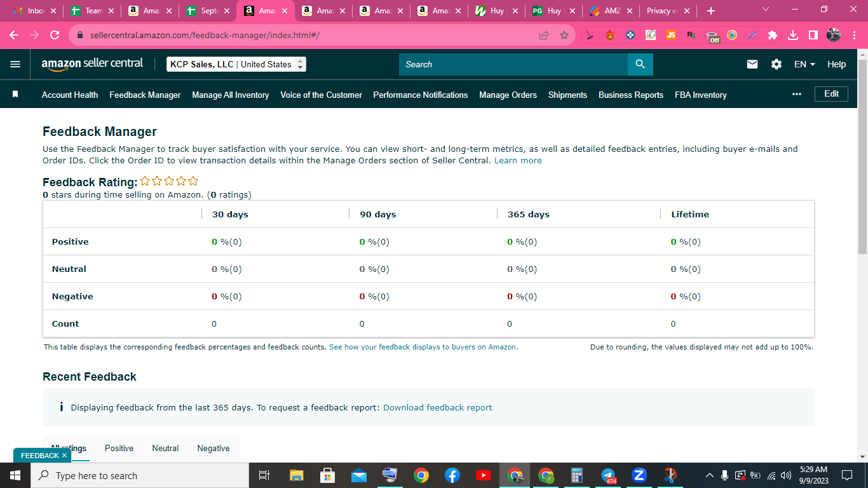The height and width of the screenshot is (488, 868).
Task: Click the Amazon Seller Central logo
Action: pos(92,64)
